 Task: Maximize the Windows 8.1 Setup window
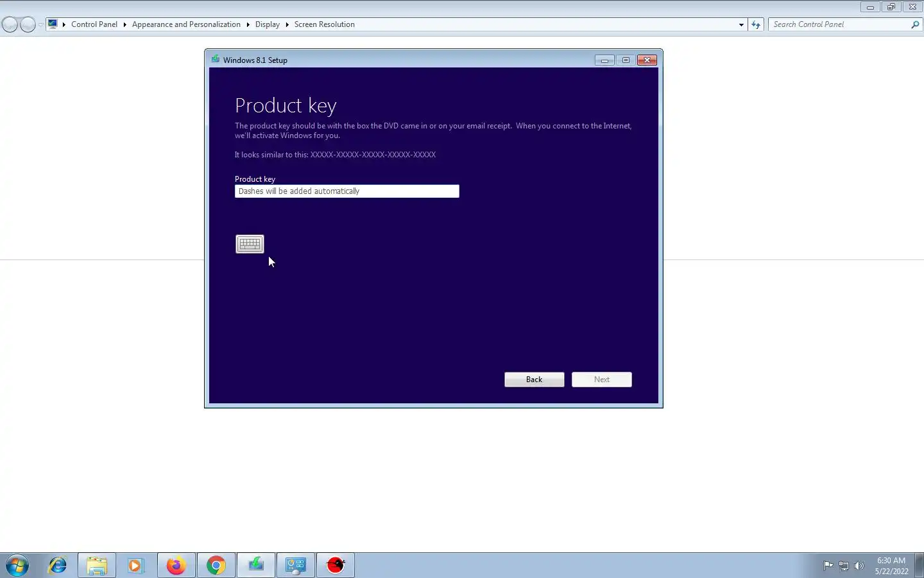pos(626,60)
